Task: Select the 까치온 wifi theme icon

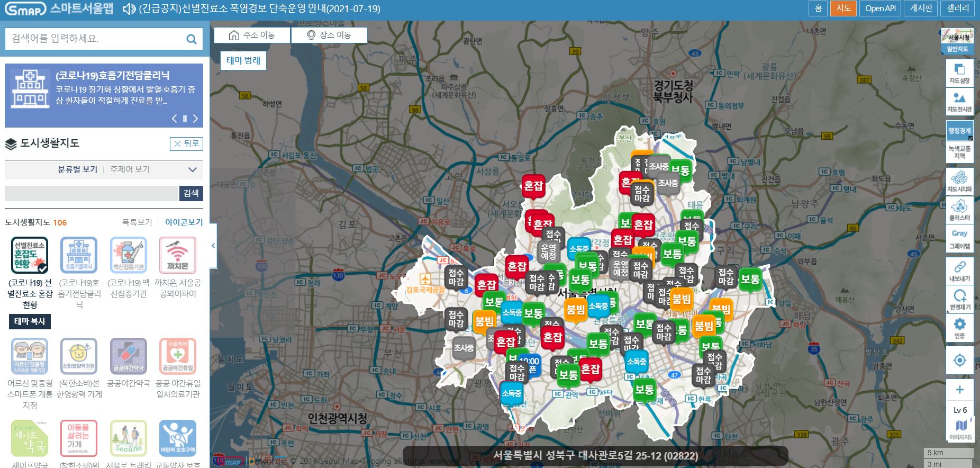Action: click(178, 255)
